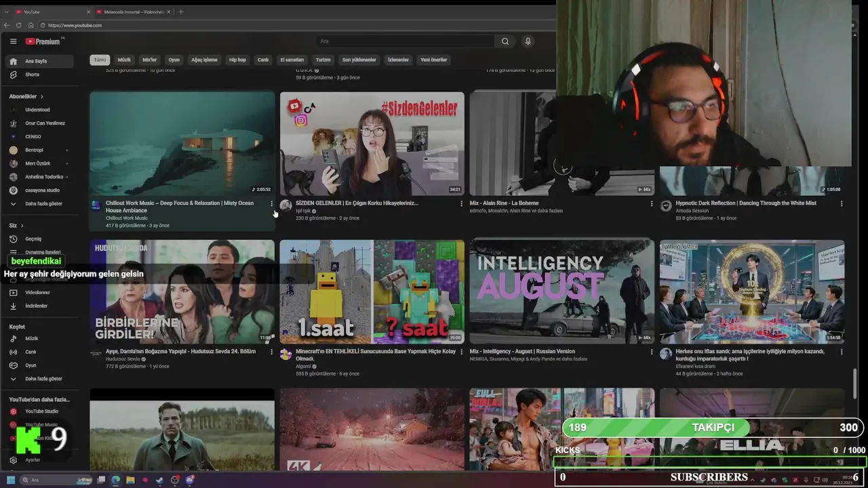This screenshot has width=868, height=488.
Task: Open Chillout Work Music video title link
Action: [180, 207]
